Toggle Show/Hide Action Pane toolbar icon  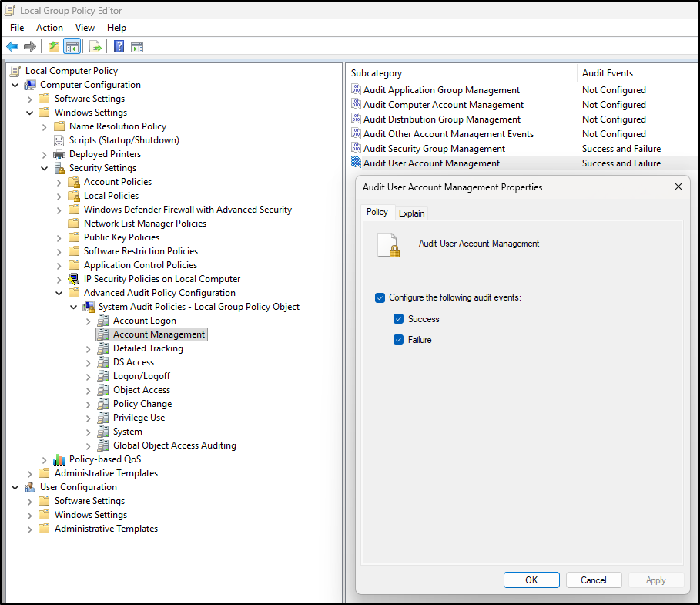point(137,47)
